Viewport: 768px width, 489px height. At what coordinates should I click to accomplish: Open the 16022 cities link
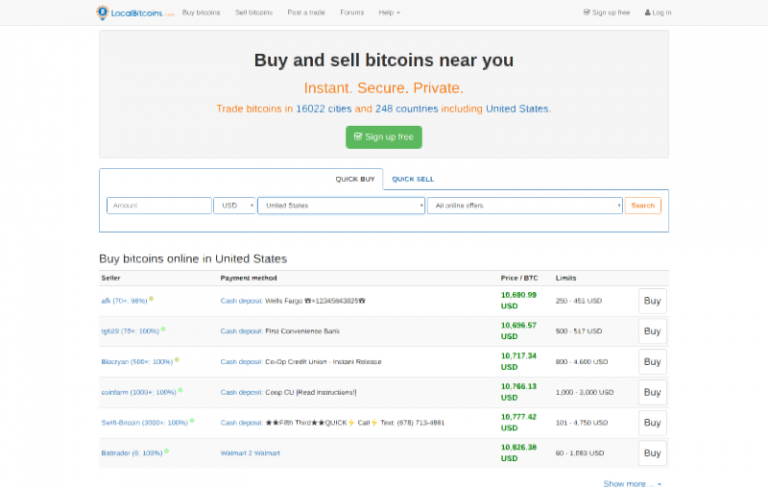click(324, 109)
